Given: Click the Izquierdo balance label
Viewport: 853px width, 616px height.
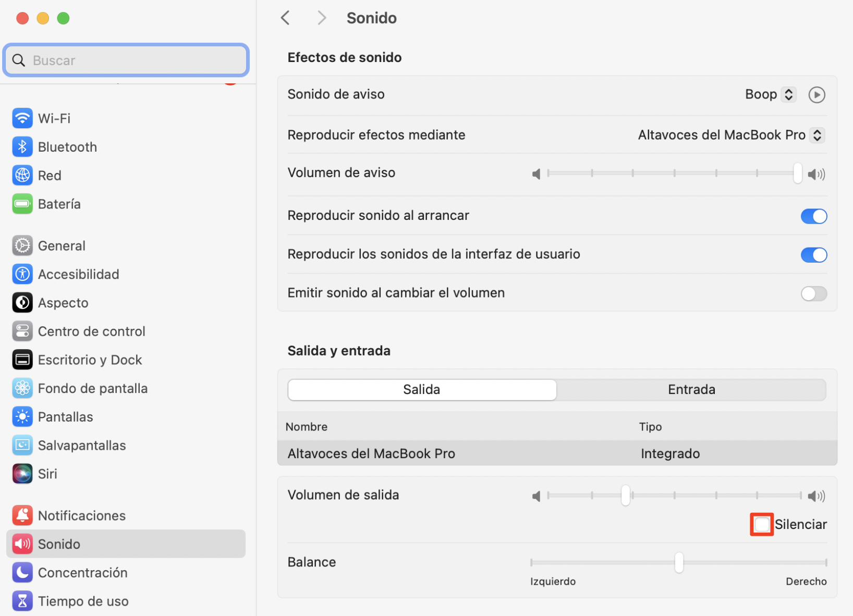Looking at the screenshot, I should [x=553, y=582].
